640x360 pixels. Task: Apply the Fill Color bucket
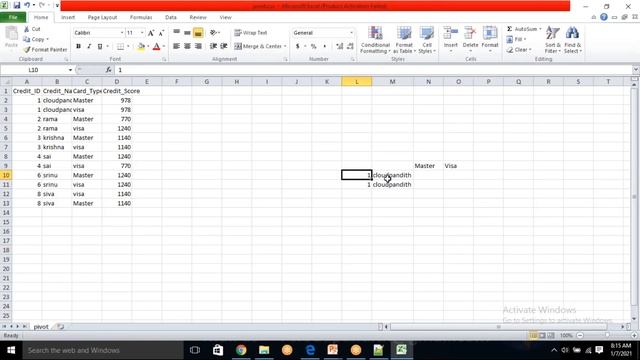coord(141,47)
